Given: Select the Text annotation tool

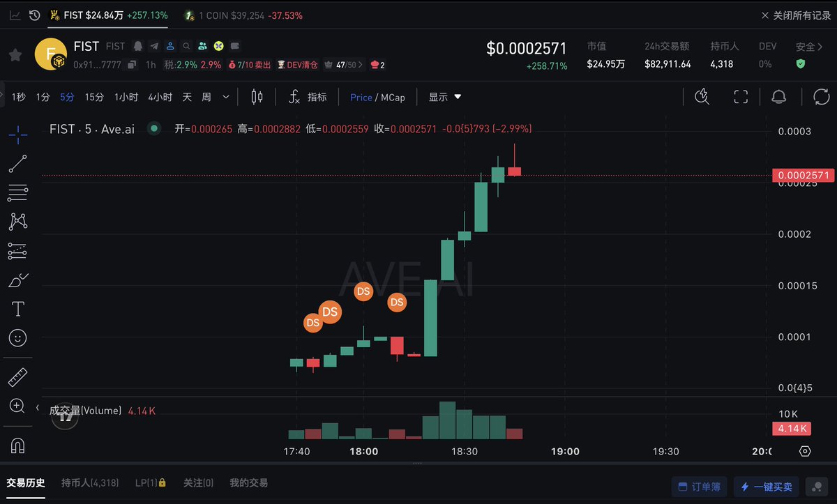Looking at the screenshot, I should point(17,308).
